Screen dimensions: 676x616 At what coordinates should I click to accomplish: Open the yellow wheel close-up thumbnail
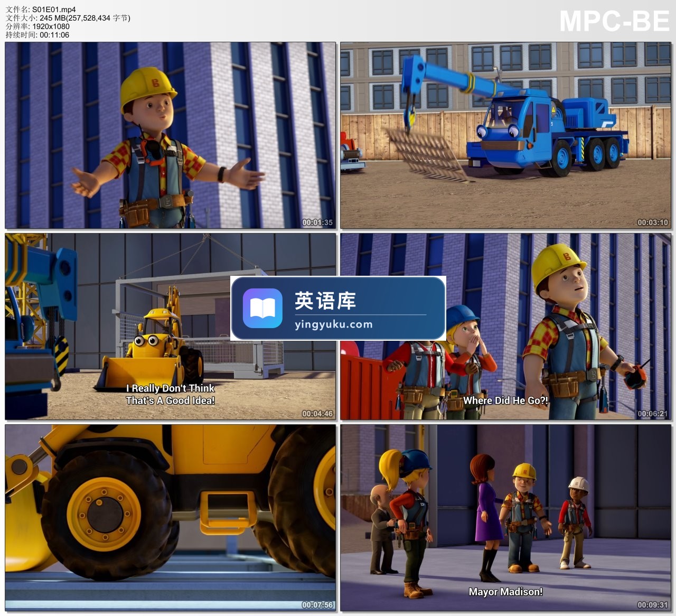pos(170,518)
